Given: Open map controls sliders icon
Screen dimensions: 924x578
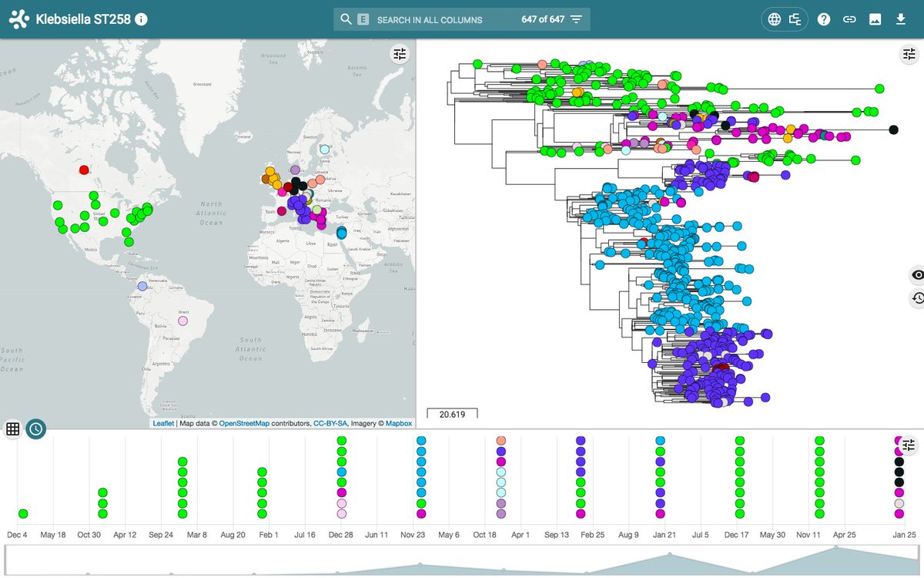Looking at the screenshot, I should pyautogui.click(x=400, y=54).
